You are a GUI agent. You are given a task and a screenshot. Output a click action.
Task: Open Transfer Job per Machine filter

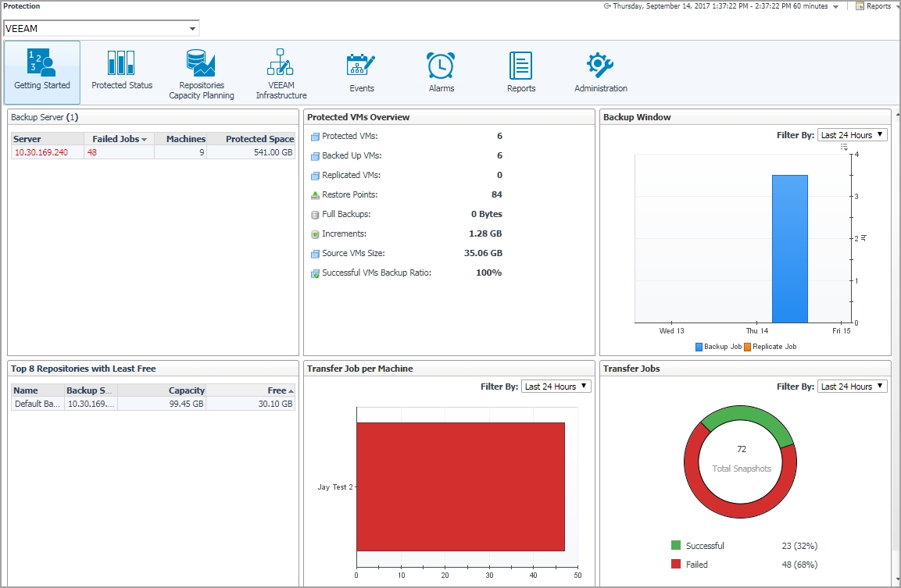pyautogui.click(x=556, y=387)
